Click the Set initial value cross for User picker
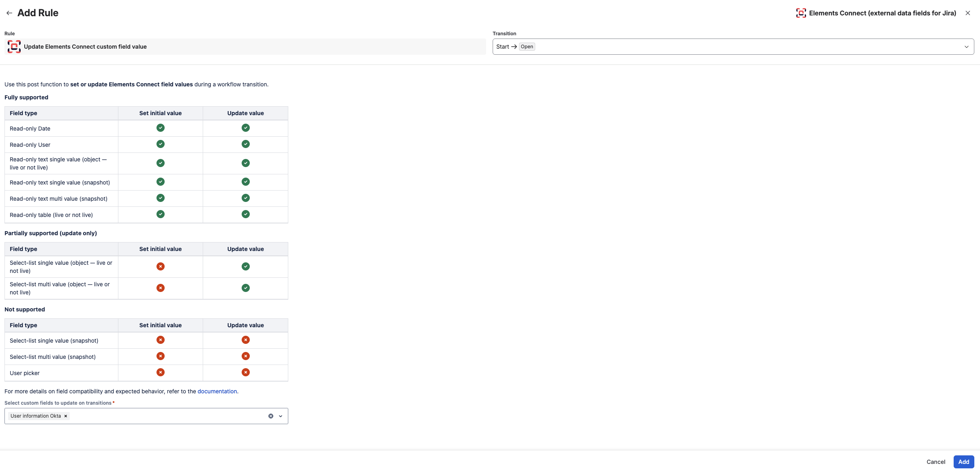The height and width of the screenshot is (472, 980). pos(161,372)
